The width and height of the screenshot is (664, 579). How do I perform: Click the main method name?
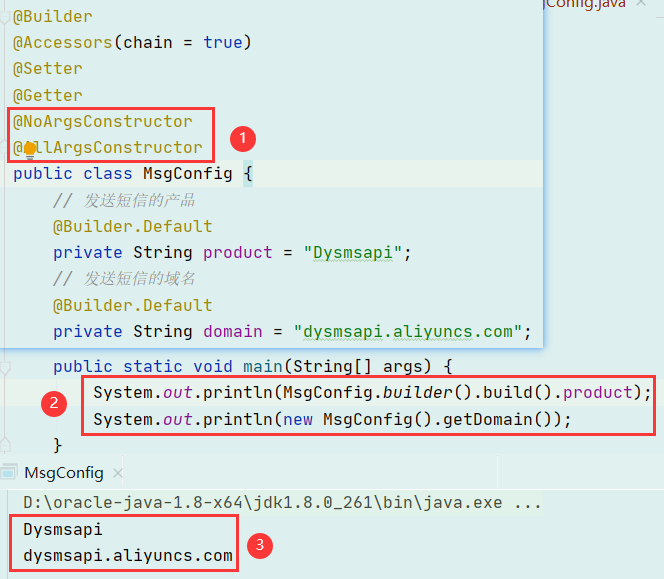coord(263,366)
